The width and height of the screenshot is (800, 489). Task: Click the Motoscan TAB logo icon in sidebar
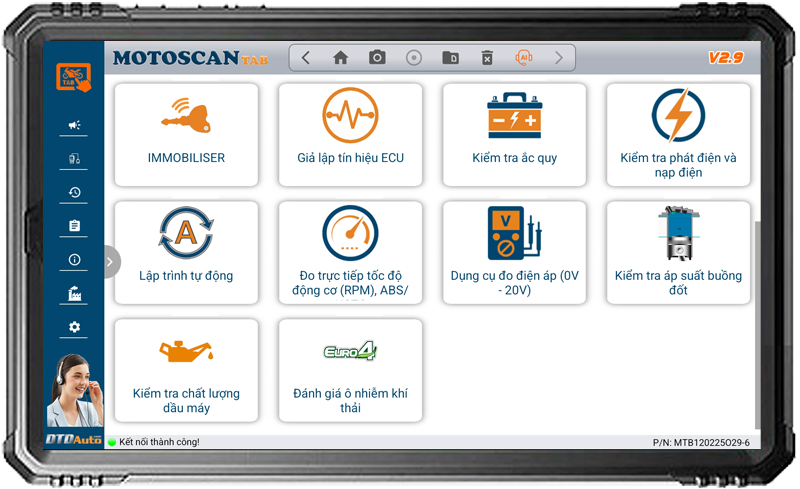73,77
